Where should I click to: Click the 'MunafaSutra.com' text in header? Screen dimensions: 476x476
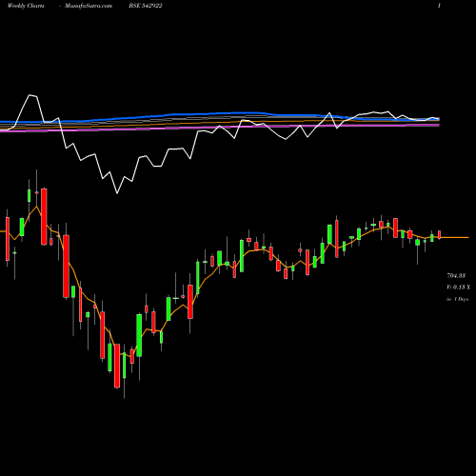coord(89,6)
